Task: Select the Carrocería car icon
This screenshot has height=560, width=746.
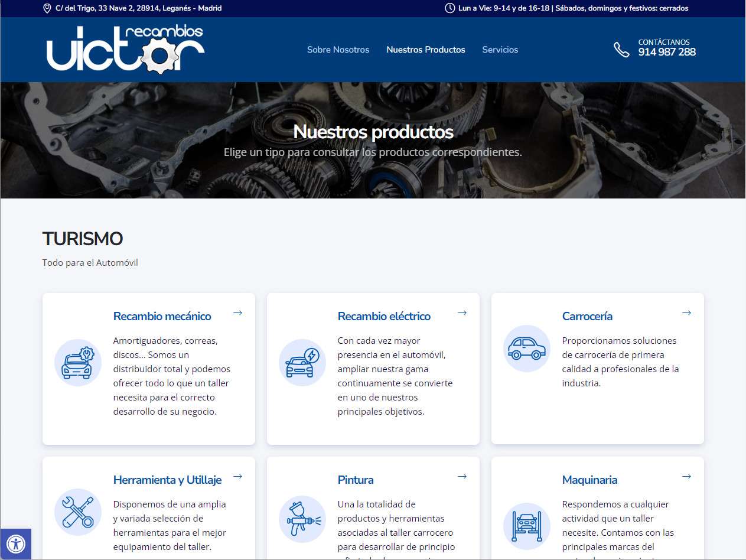Action: pyautogui.click(x=526, y=349)
